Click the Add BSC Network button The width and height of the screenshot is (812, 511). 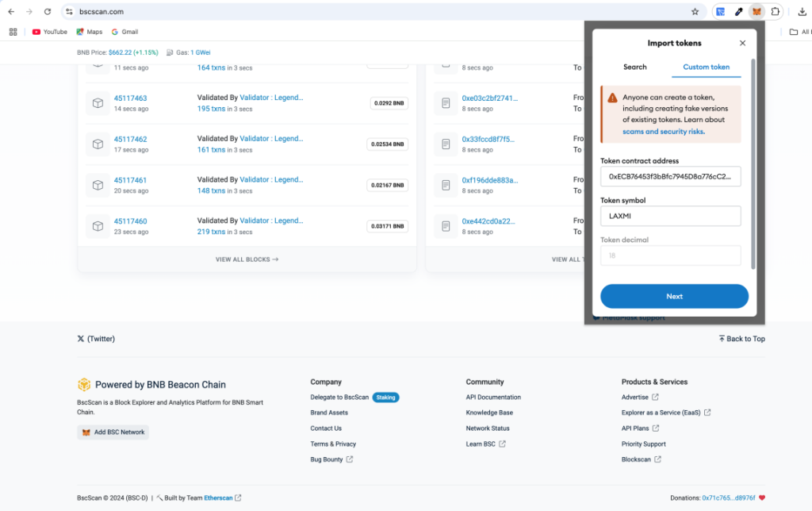113,432
